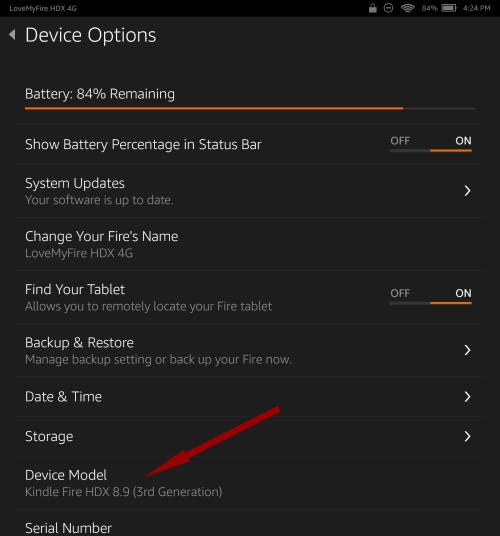This screenshot has height=536, width=500.
Task: Open System Updates using its chevron
Action: click(x=467, y=191)
